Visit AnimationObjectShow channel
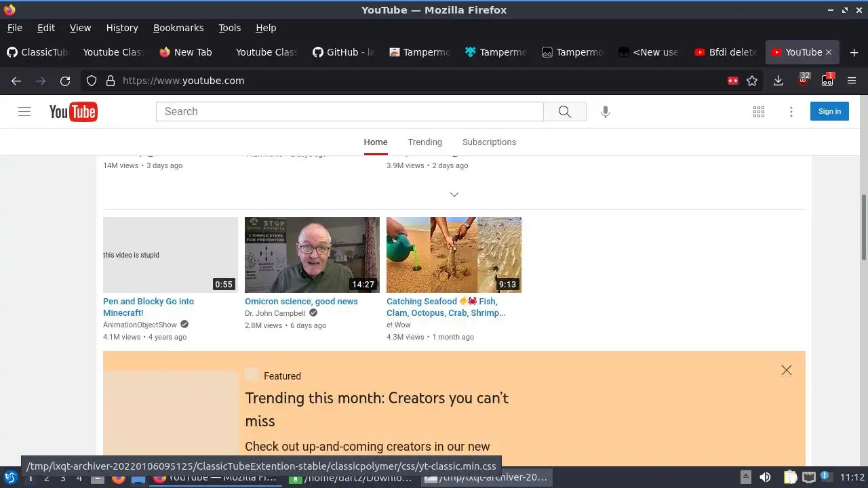 click(140, 325)
